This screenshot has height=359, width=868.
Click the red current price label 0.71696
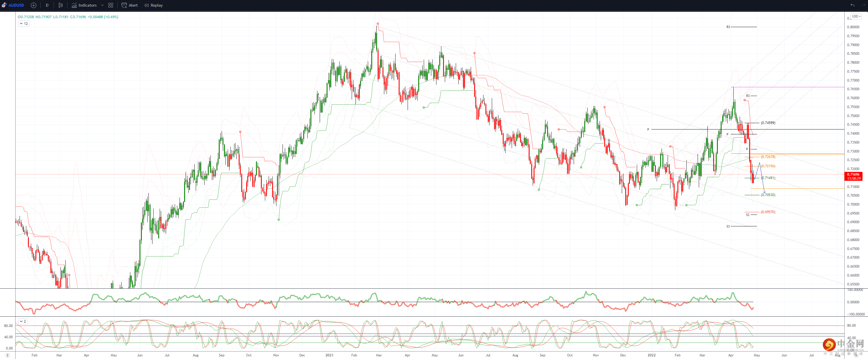coord(853,175)
